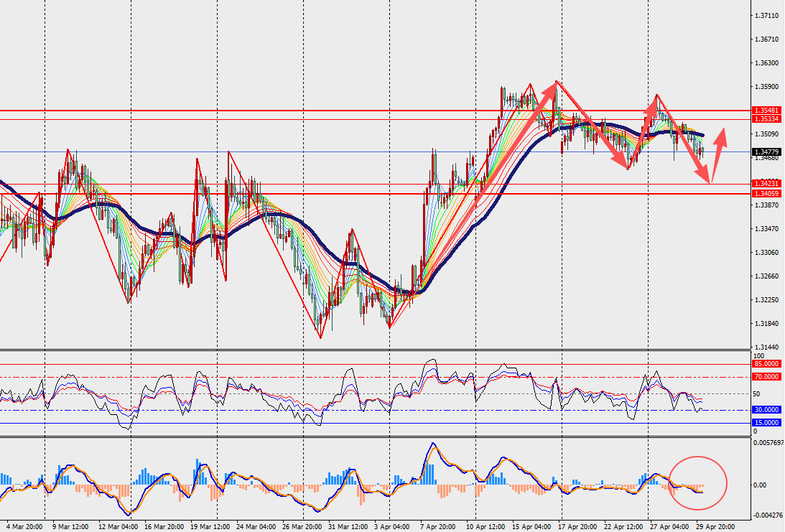Image resolution: width=785 pixels, height=532 pixels.
Task: Click the short red upward forecast arrow
Action: point(718,156)
